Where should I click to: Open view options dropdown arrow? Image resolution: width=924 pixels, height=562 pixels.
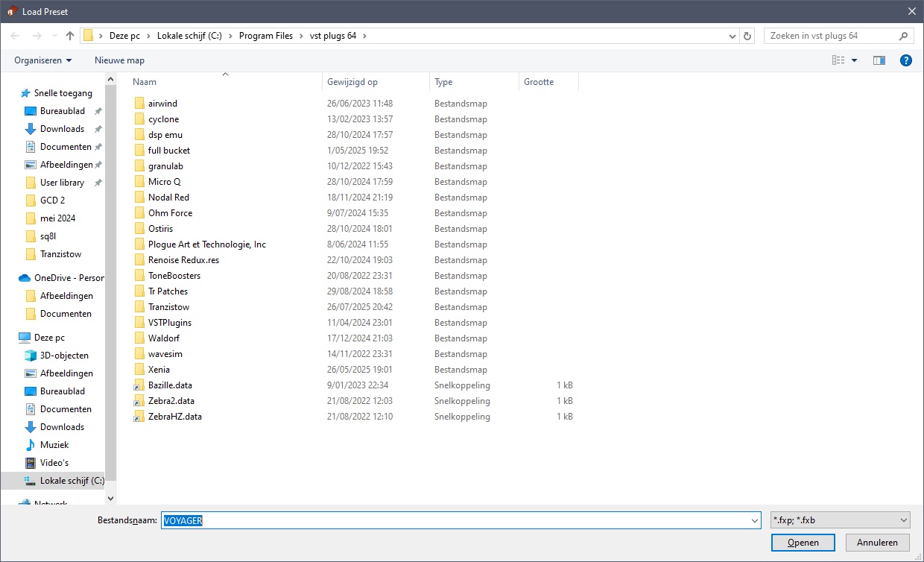coord(854,60)
